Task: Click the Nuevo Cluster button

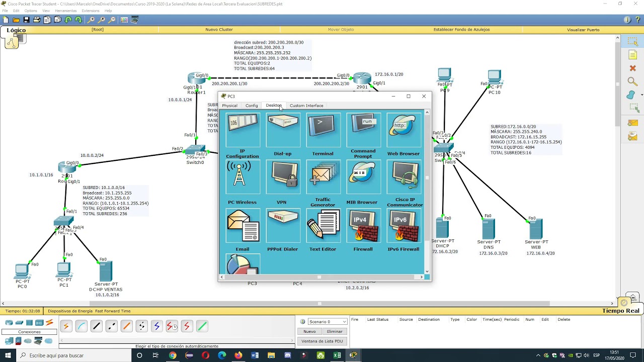Action: pos(219,30)
